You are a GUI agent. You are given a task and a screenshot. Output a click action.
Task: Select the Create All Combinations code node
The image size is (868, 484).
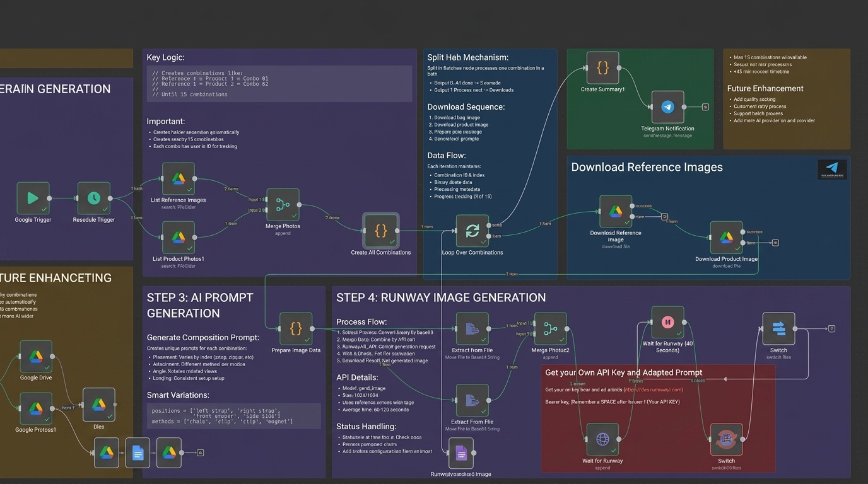[381, 231]
